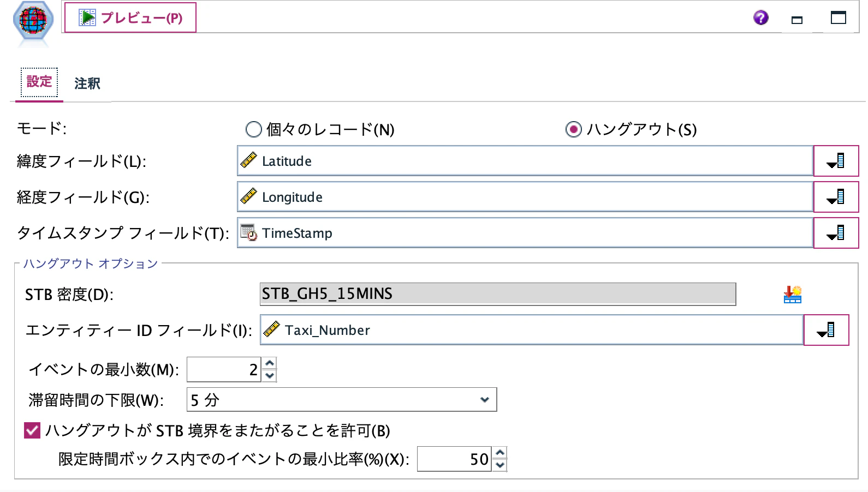The height and width of the screenshot is (492, 868).
Task: Increase イベントの最小数 with up arrow
Action: (270, 363)
